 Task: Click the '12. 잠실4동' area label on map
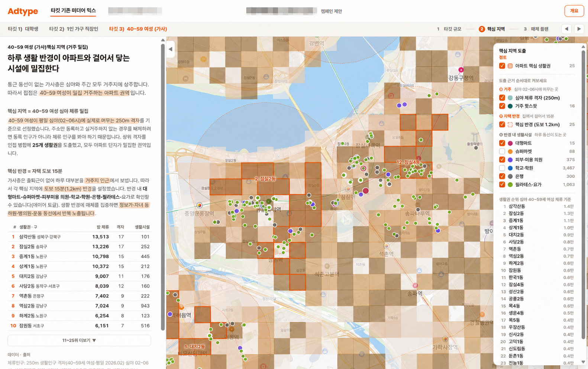408,162
